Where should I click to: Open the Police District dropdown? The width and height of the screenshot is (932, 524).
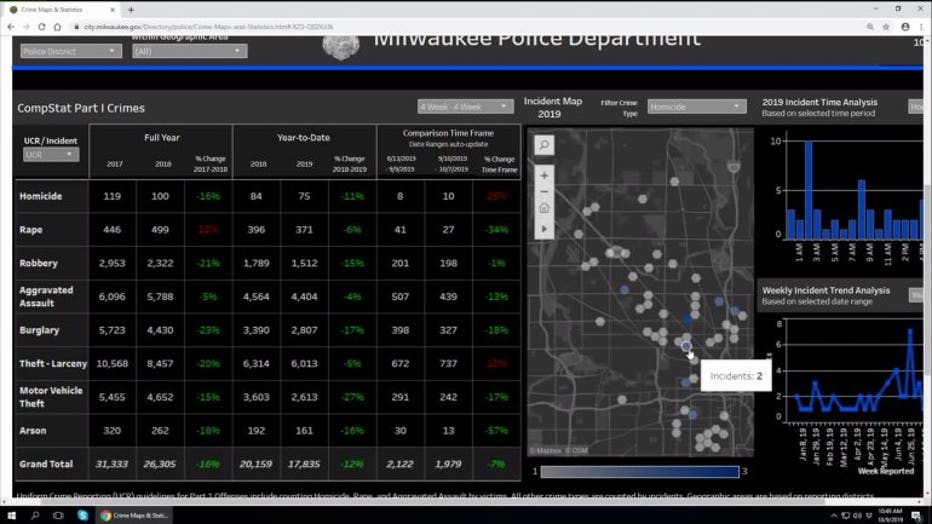click(71, 51)
